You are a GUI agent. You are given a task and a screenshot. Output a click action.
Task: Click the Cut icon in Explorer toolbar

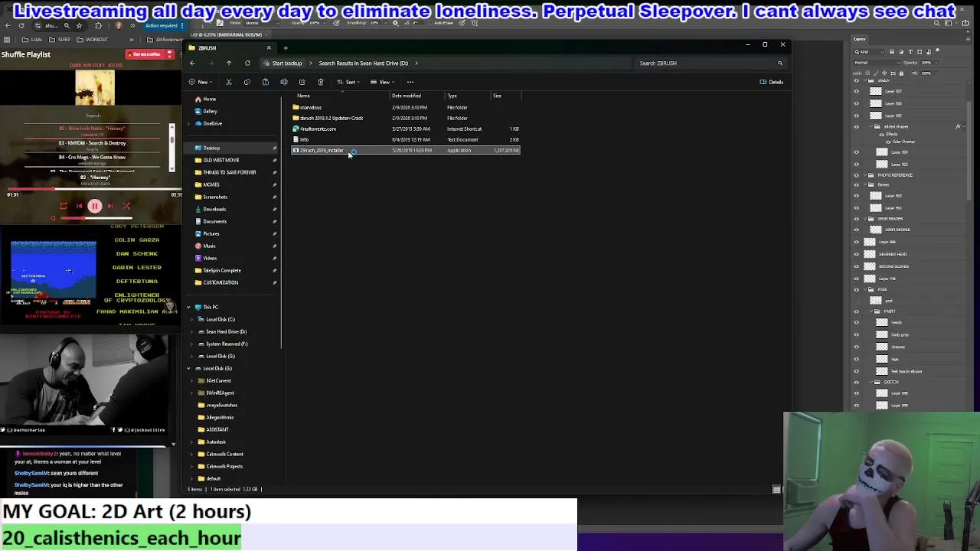click(x=228, y=82)
